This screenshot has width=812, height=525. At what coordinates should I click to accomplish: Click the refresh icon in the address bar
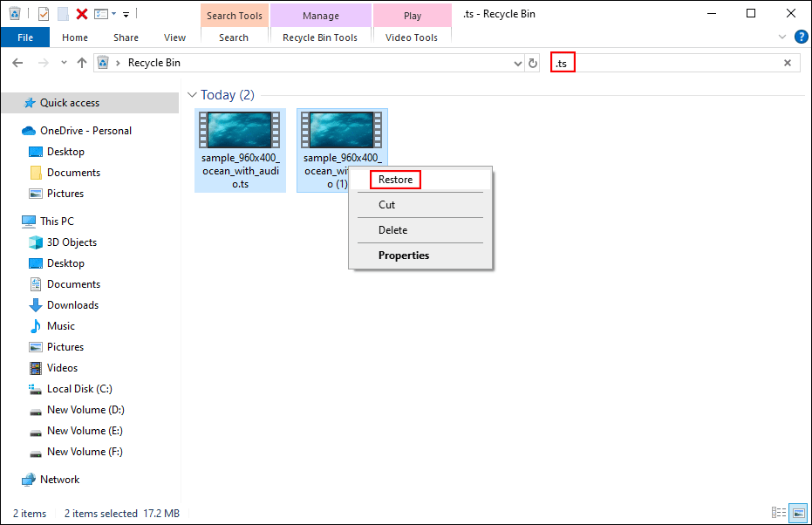pyautogui.click(x=533, y=62)
